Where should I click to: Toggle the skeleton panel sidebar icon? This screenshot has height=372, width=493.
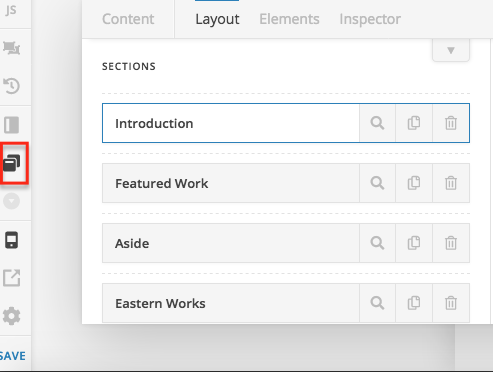click(12, 125)
